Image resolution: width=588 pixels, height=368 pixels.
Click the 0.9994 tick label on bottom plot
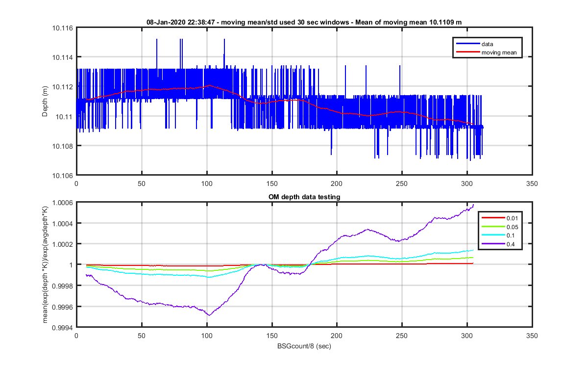pos(63,327)
